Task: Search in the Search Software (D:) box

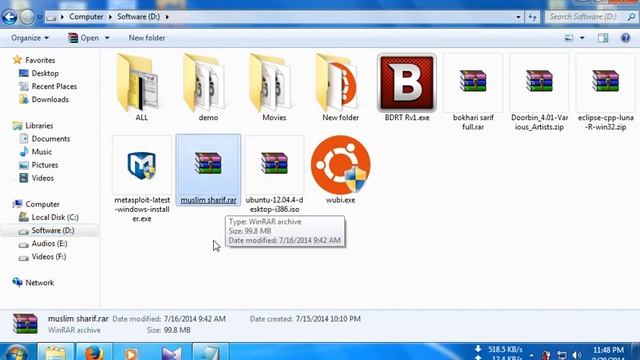Action: point(591,17)
